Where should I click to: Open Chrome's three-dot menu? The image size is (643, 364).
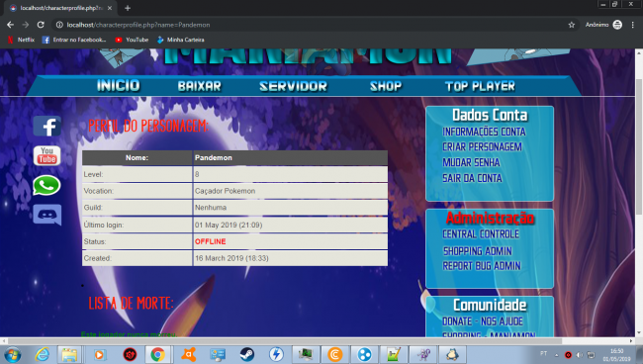click(x=633, y=25)
